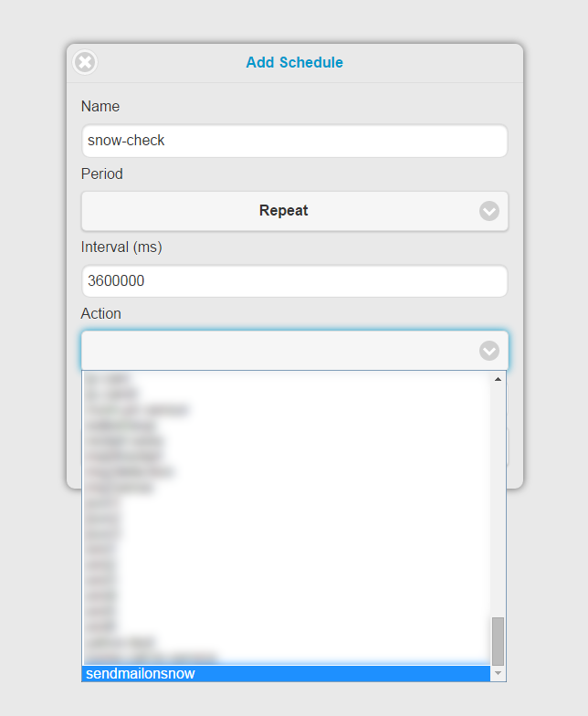This screenshot has width=588, height=716.
Task: Focus the Interval field containing 3600000
Action: coord(294,281)
